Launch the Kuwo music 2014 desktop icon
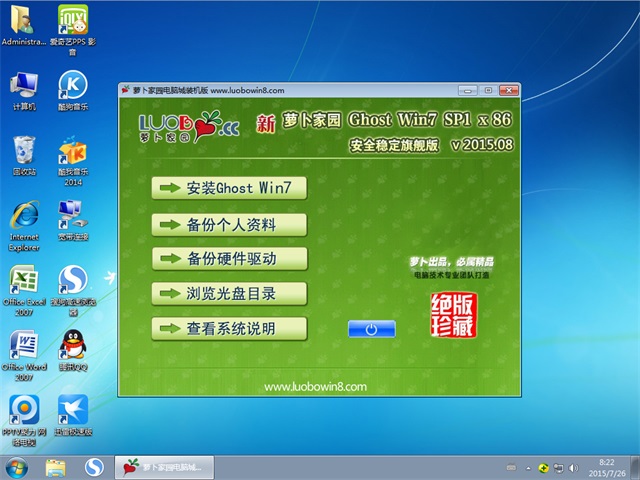The image size is (640, 480). tap(73, 161)
